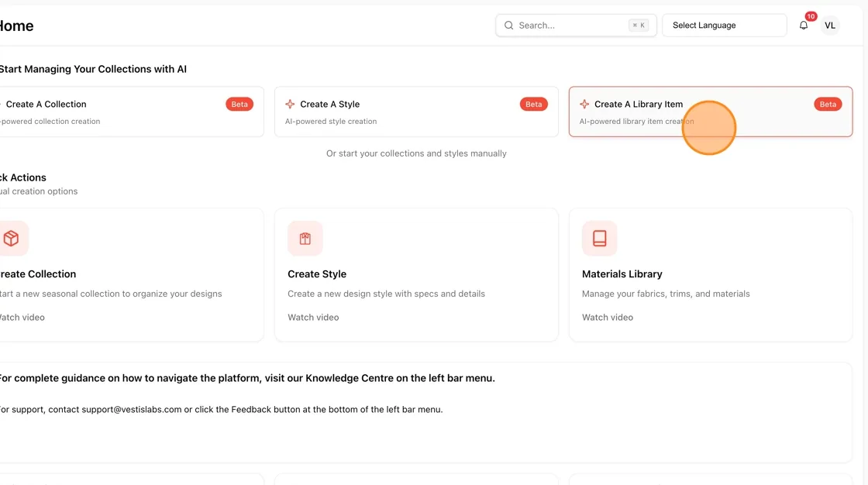
Task: Click the box icon above Create Collection
Action: coord(11,239)
